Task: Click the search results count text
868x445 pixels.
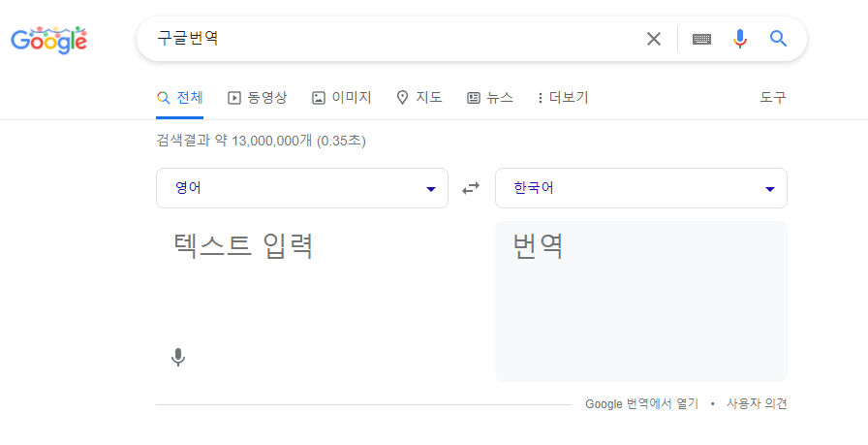Action: point(262,141)
